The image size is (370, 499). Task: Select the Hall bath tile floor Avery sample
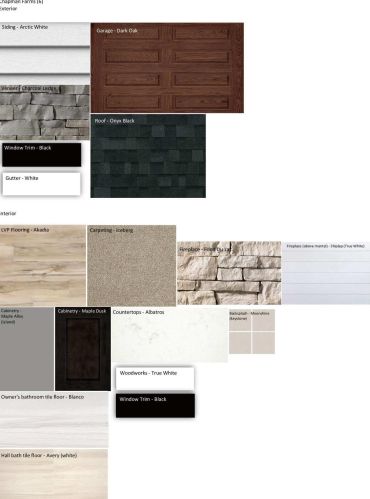pyautogui.click(x=54, y=474)
